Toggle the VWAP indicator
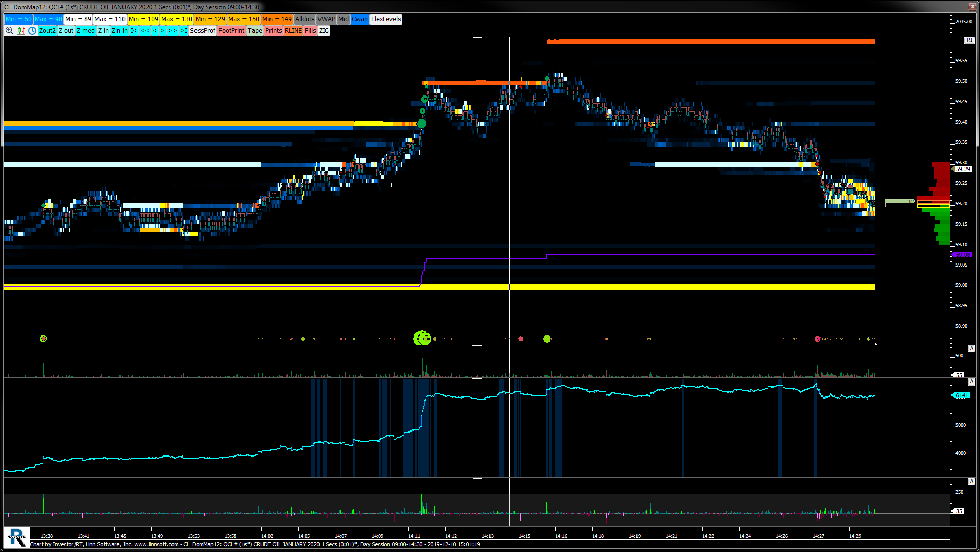The width and height of the screenshot is (980, 552). [x=327, y=19]
